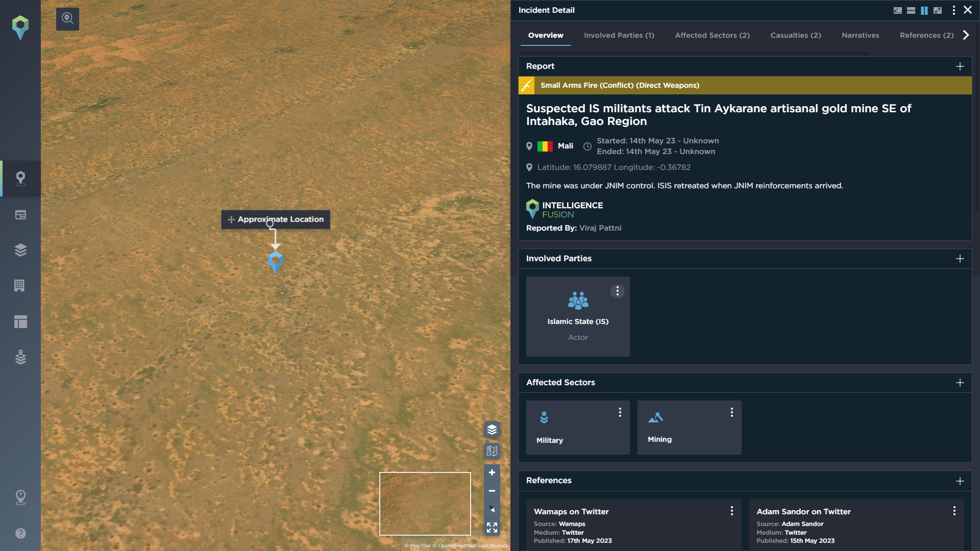Viewport: 980px width, 551px height.
Task: Open the Incident Detail options menu
Action: coord(953,10)
